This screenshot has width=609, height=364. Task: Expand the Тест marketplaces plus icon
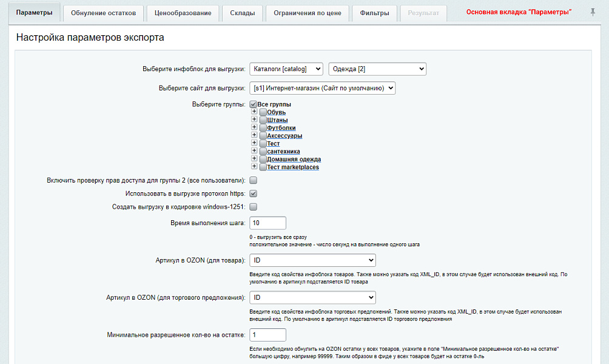(x=254, y=167)
